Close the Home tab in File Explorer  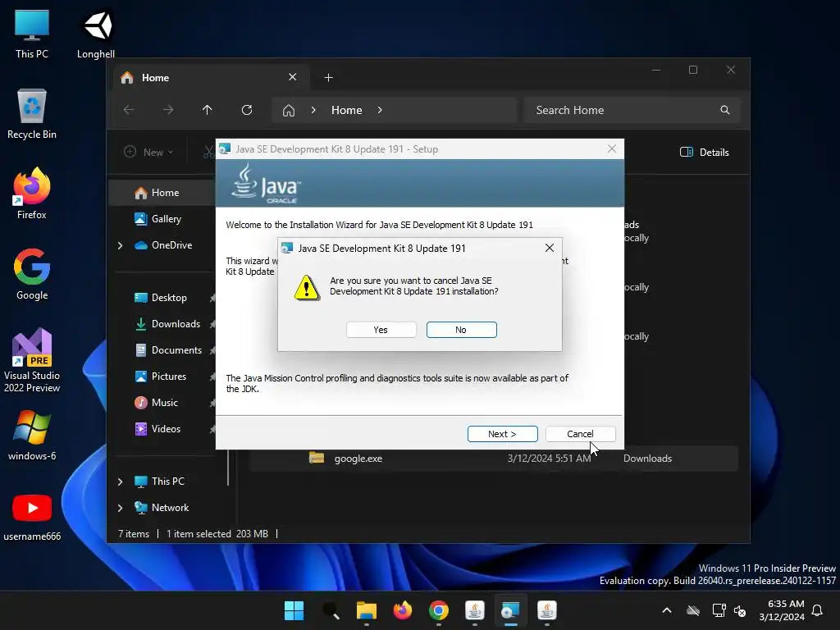293,77
